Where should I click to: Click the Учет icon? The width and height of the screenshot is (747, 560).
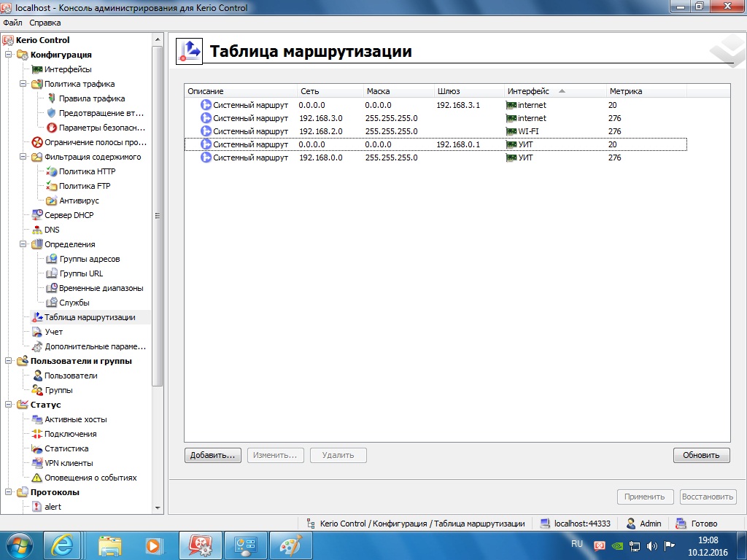pyautogui.click(x=37, y=332)
